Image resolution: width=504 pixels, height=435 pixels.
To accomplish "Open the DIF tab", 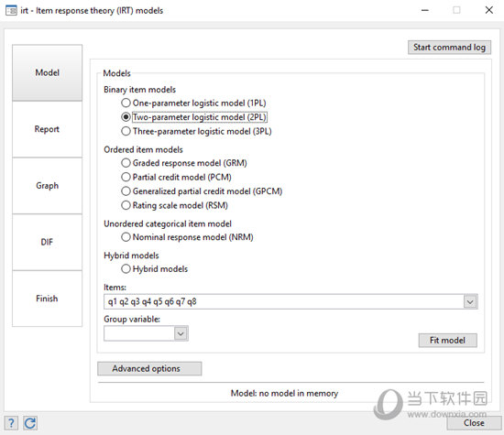I will click(x=48, y=243).
